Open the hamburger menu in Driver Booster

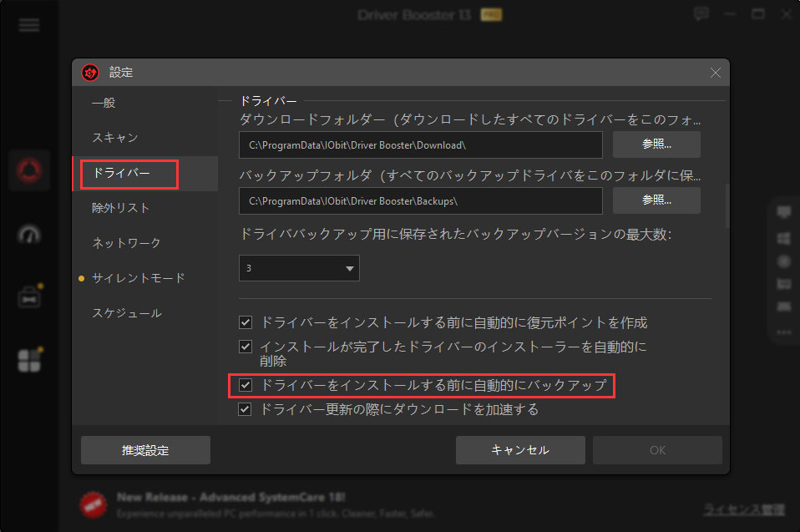pyautogui.click(x=28, y=25)
